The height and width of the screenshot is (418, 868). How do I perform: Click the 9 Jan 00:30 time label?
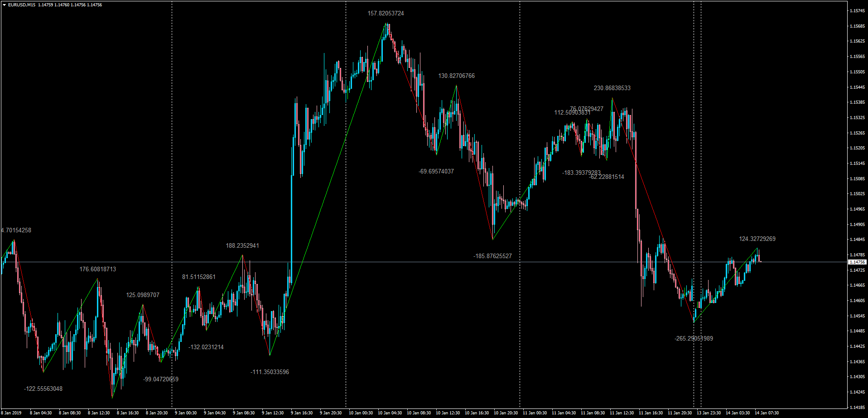pyautogui.click(x=186, y=413)
